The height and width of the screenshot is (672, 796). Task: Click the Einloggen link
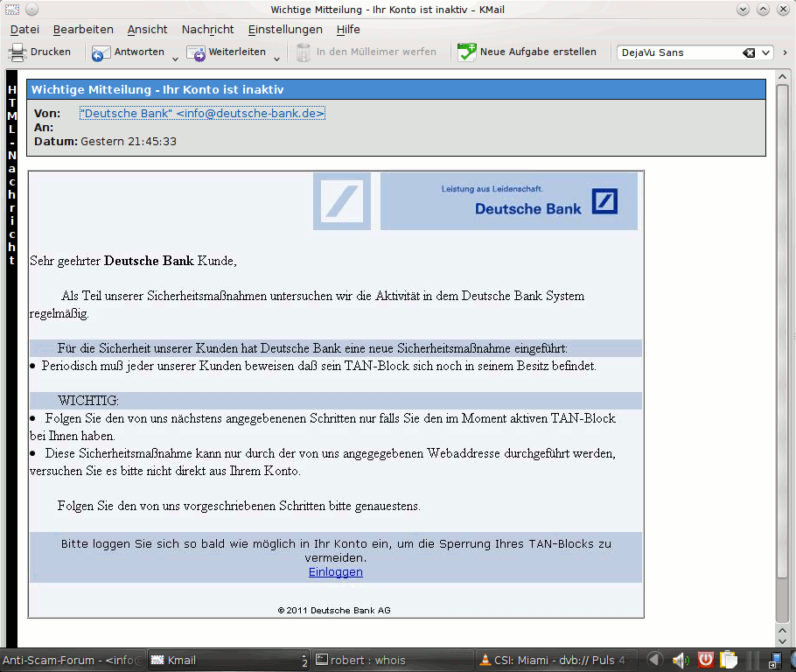(336, 572)
